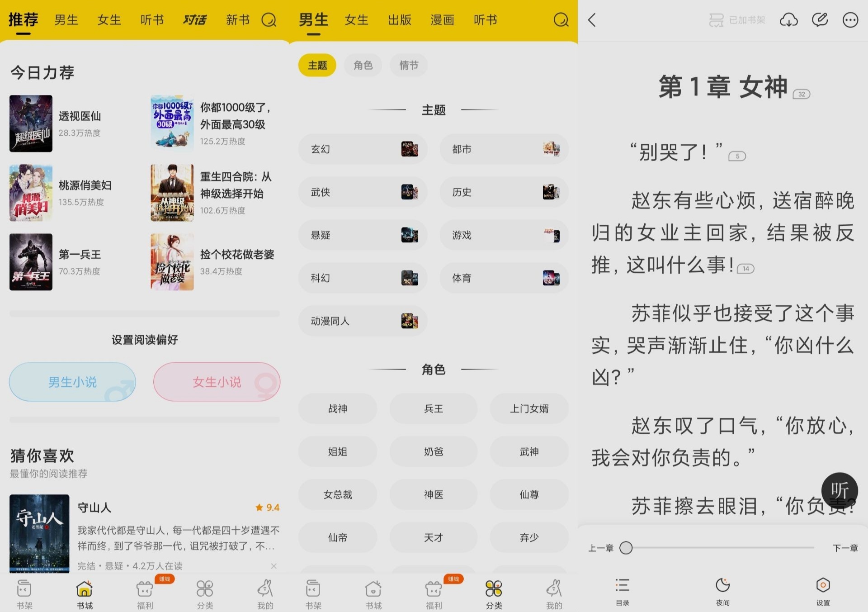This screenshot has height=612, width=868.
Task: Select the 上门女婿 character tag
Action: (529, 408)
